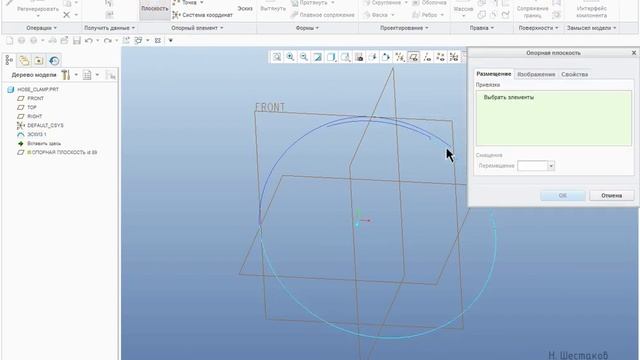Viewport: 640px width, 360px height.
Task: Toggle annotation display in graphics toolbar
Action: pyautogui.click(x=373, y=57)
